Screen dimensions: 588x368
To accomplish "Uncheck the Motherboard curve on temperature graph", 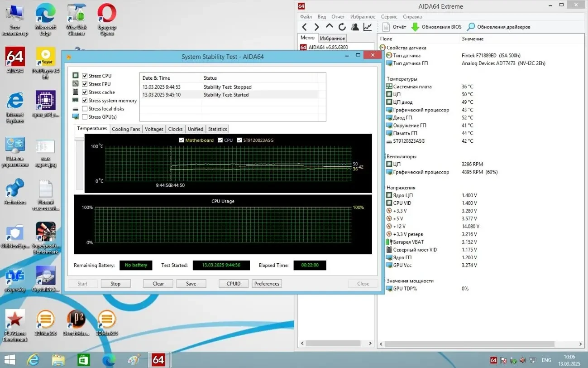I will [x=182, y=140].
